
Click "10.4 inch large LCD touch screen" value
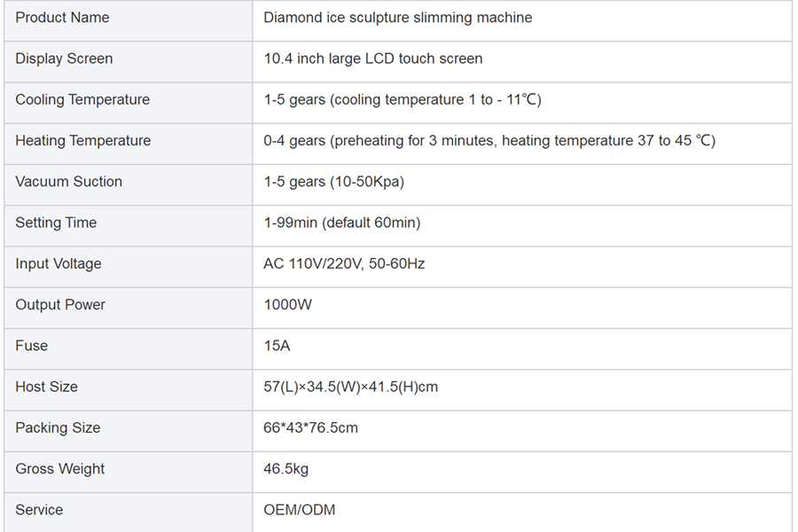tap(372, 59)
